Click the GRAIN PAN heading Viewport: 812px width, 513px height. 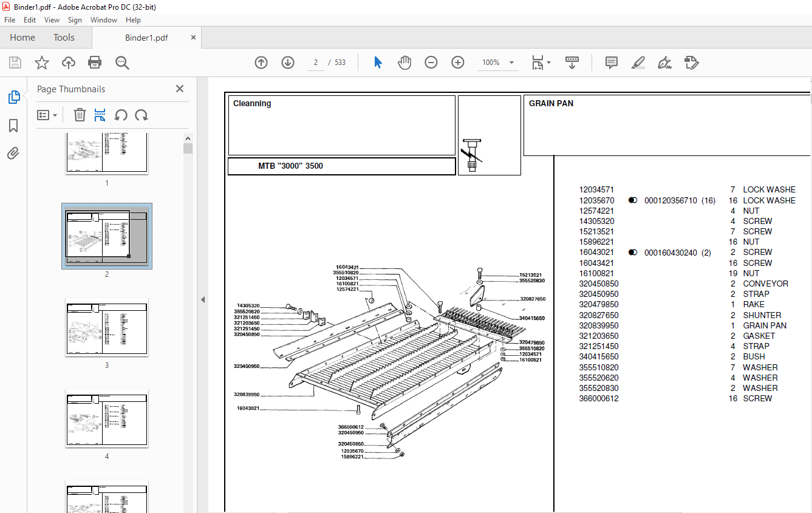click(551, 103)
